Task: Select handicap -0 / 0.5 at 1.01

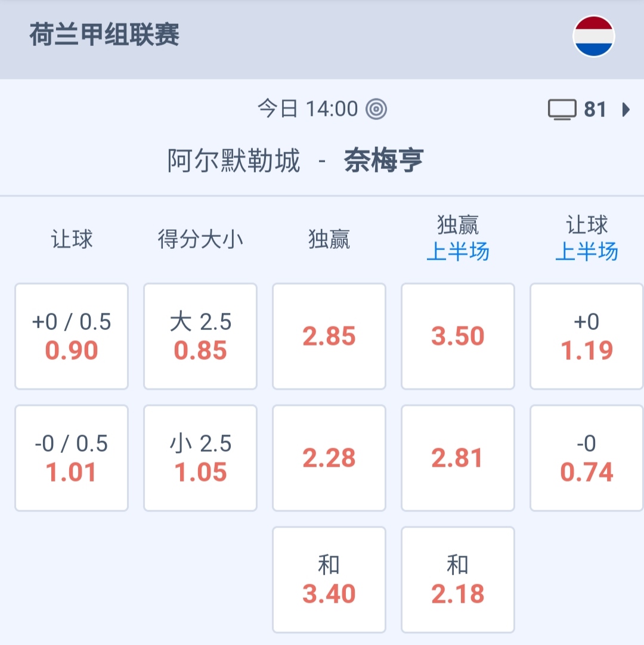Action: click(x=72, y=458)
